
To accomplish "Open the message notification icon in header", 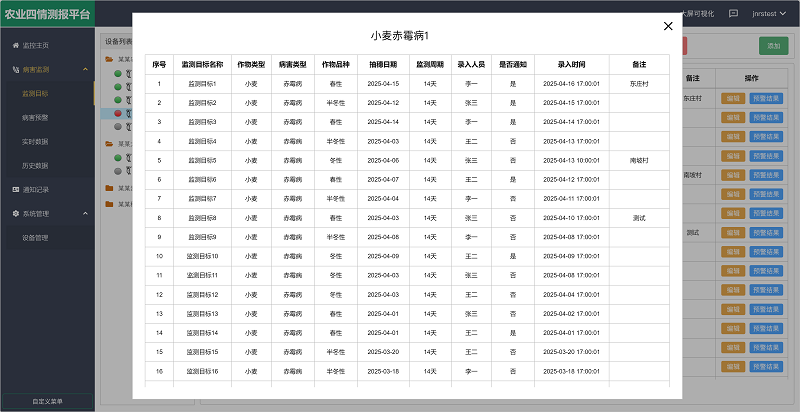I will 733,14.
